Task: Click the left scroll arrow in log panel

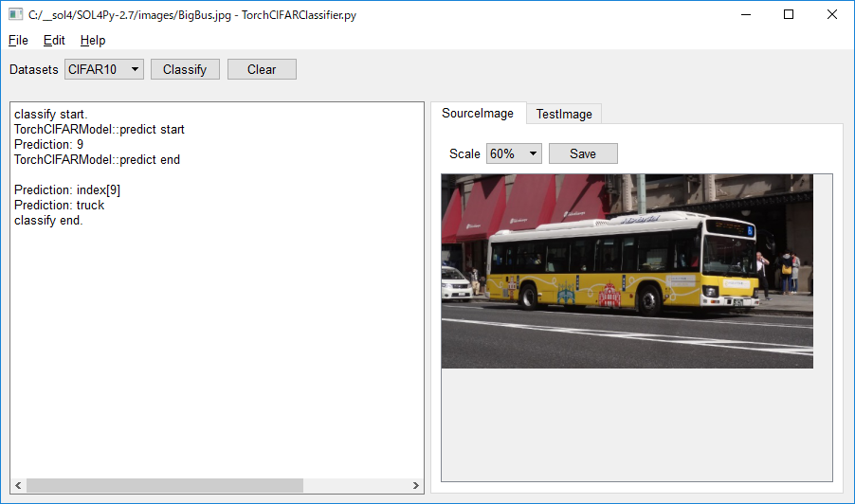Action: [x=18, y=485]
